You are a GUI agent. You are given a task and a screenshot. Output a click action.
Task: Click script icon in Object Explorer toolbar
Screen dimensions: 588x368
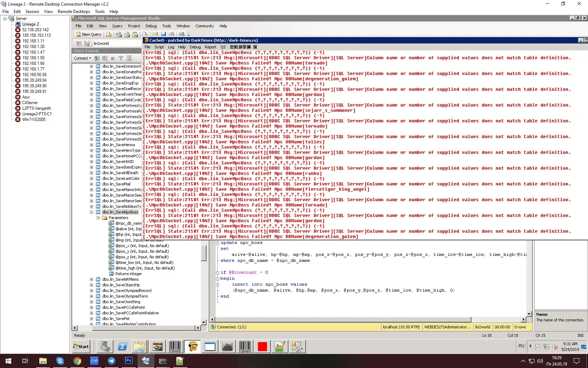tap(129, 58)
